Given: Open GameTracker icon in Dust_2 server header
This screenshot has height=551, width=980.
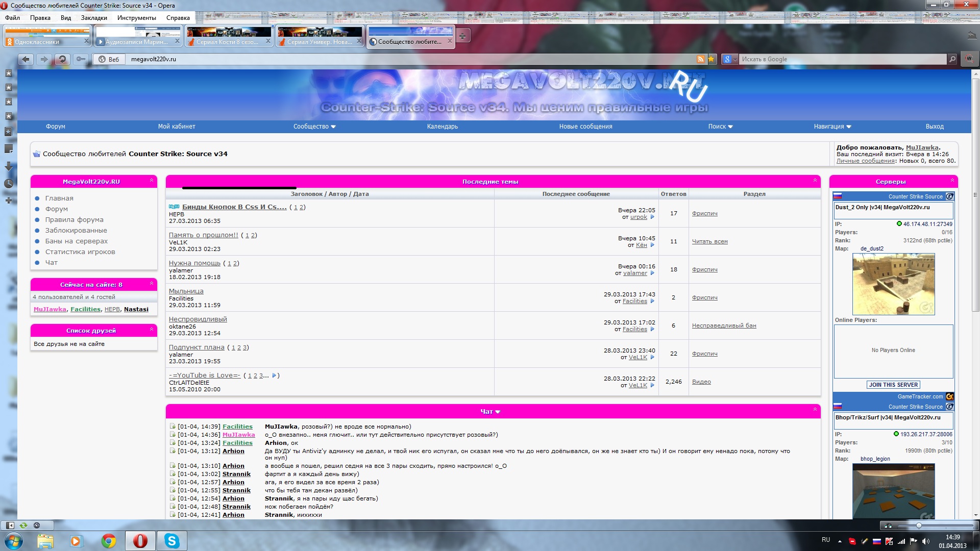Looking at the screenshot, I should pos(949,196).
